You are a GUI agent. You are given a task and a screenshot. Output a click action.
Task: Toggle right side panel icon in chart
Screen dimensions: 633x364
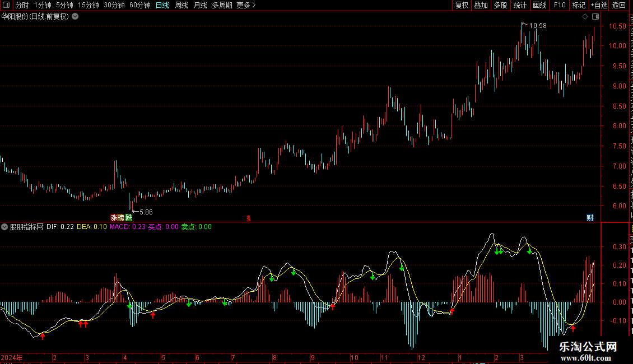click(595, 17)
